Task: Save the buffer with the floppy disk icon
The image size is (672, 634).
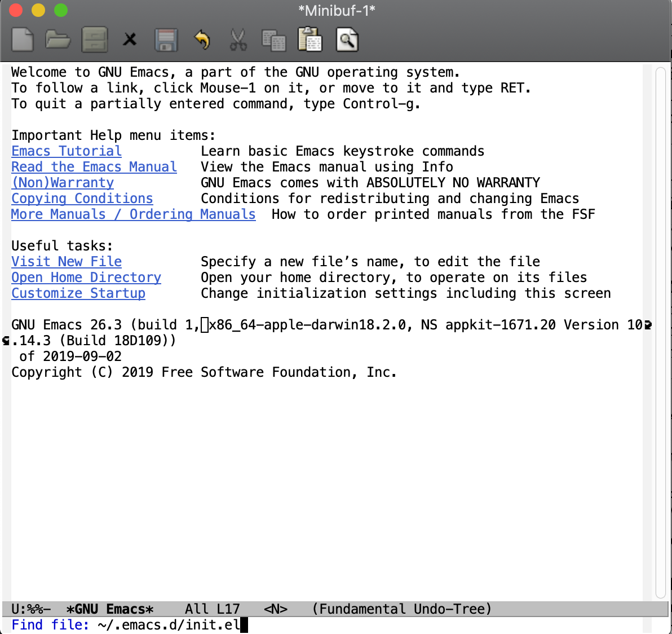Action: pyautogui.click(x=166, y=39)
